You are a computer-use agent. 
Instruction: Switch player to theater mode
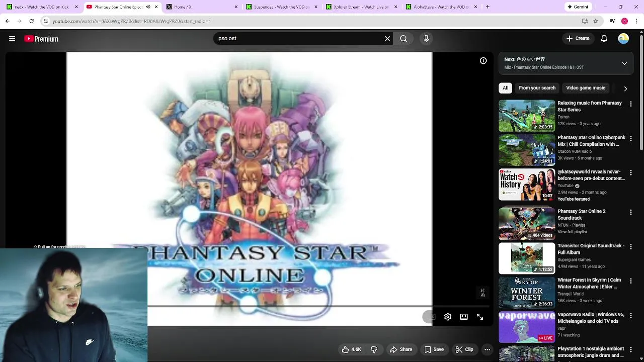point(464,317)
